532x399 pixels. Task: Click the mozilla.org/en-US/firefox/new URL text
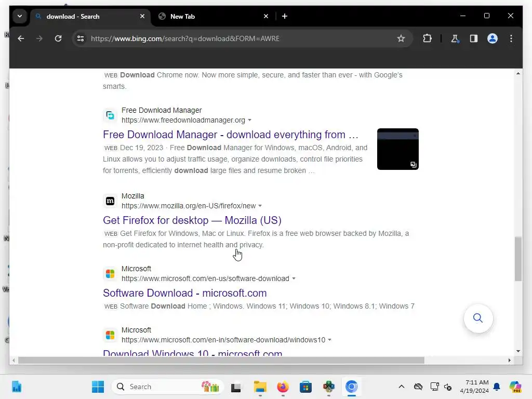(189, 206)
